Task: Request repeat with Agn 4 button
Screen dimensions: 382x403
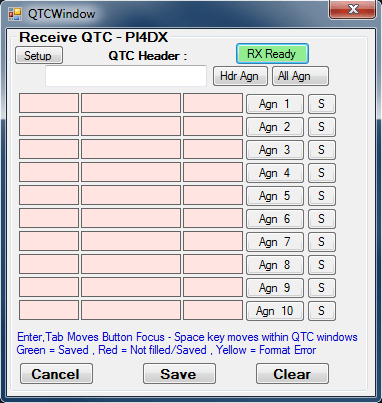Action: click(x=275, y=173)
